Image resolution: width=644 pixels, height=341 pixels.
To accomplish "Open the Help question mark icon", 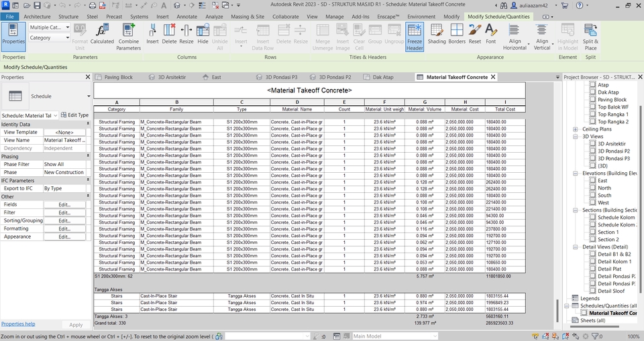I will pyautogui.click(x=579, y=5).
